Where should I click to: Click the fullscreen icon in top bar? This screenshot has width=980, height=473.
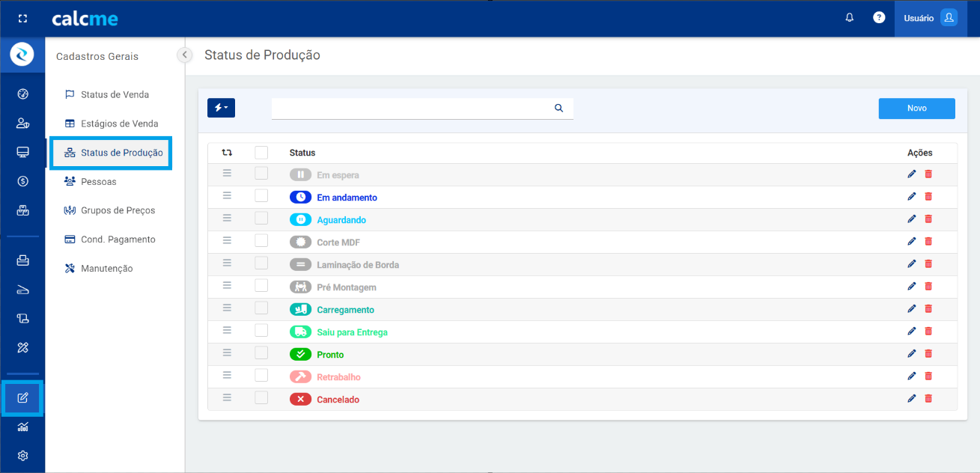click(x=22, y=19)
